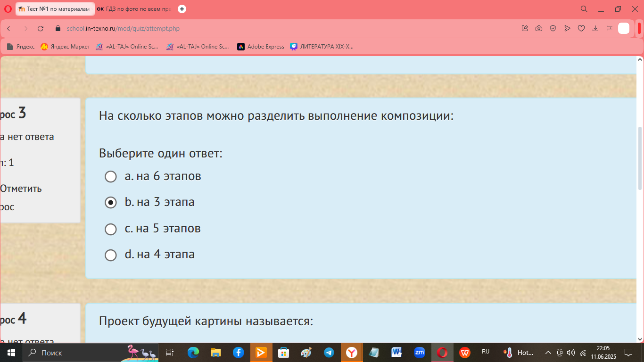
Task: Add page to bookmarks with heart icon
Action: click(581, 29)
